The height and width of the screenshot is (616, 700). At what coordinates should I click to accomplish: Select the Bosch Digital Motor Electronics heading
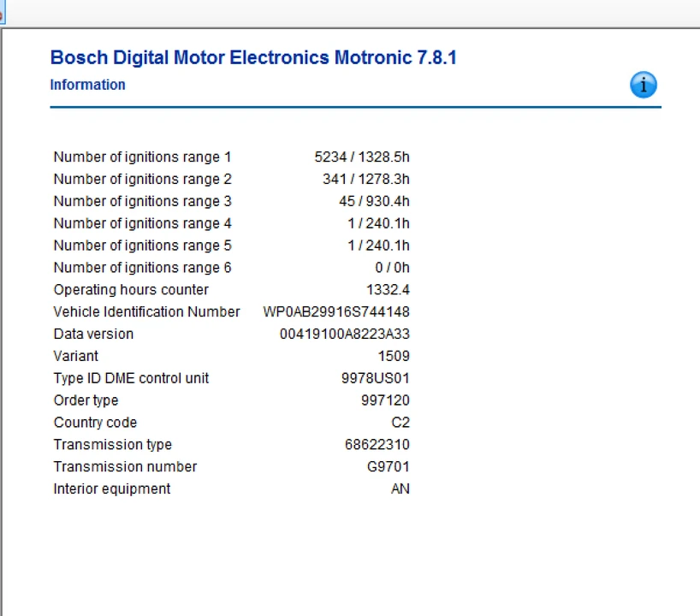point(253,57)
